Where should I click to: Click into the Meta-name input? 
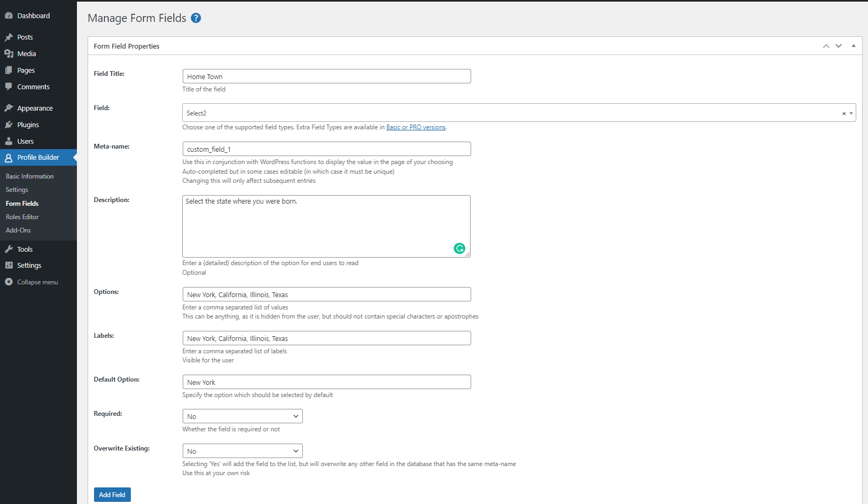[326, 149]
